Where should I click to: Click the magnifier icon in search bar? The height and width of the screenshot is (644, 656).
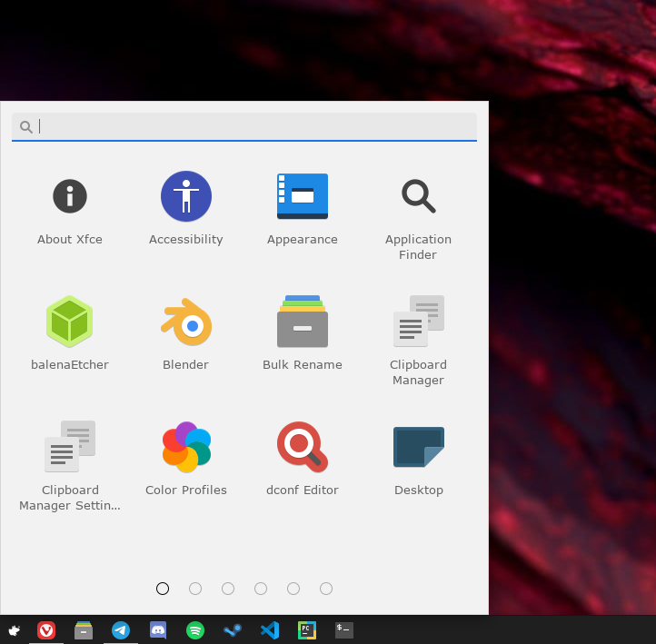(x=26, y=126)
